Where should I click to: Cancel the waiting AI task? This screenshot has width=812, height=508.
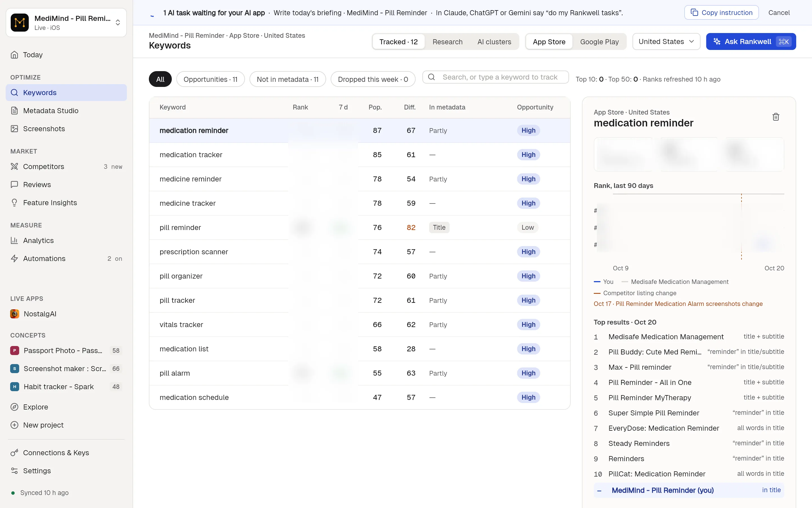(x=779, y=13)
